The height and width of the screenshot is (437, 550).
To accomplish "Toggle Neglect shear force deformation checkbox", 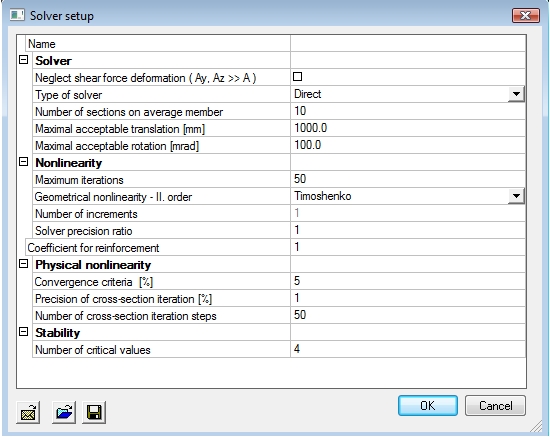I will 297,76.
